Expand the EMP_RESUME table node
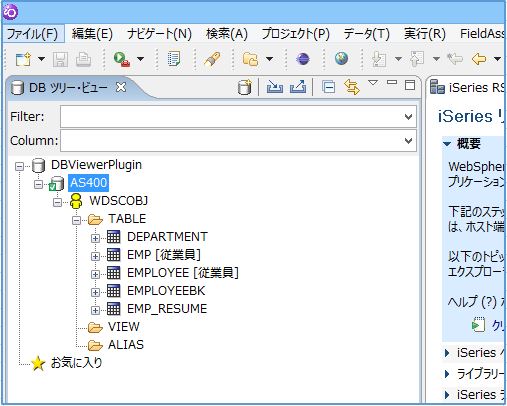The image size is (507, 406). coord(95,310)
